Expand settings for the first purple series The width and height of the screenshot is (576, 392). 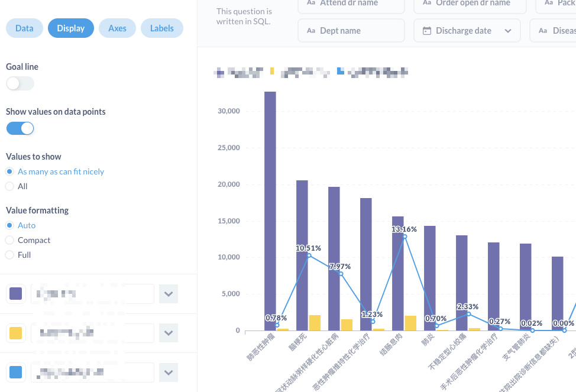coord(169,294)
